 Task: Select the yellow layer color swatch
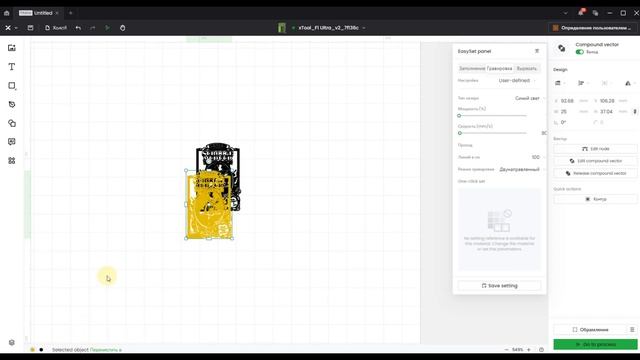(33, 350)
